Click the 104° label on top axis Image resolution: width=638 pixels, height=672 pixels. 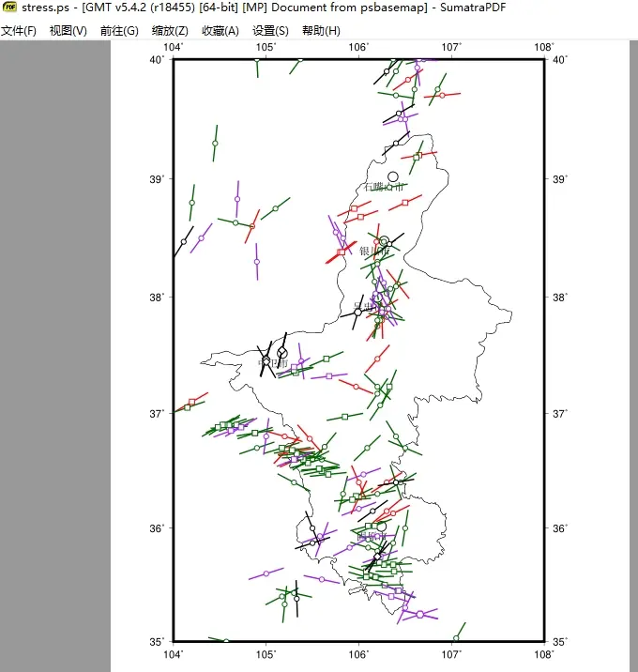174,48
